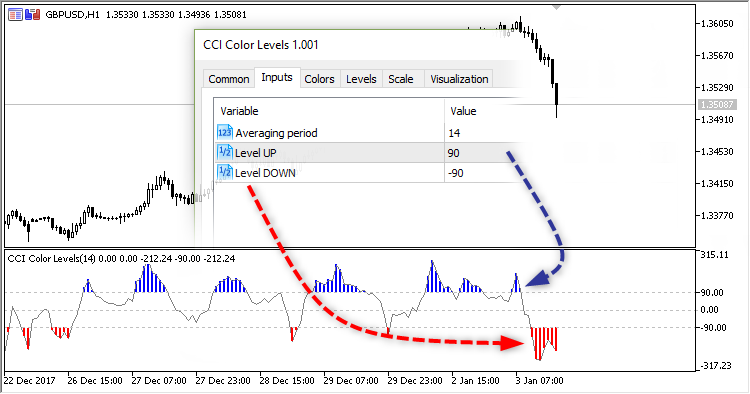Click the red-blue chart icon beside GBPUSD

pyautogui.click(x=32, y=15)
